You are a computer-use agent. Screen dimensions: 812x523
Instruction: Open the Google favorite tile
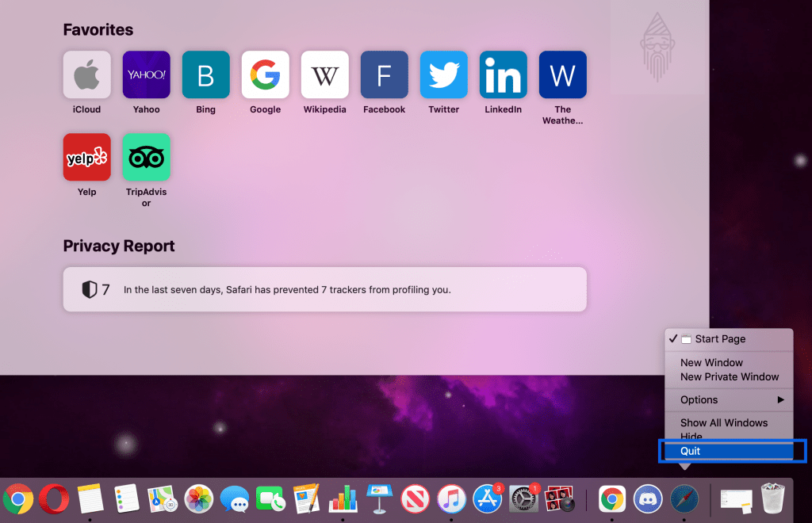point(265,74)
